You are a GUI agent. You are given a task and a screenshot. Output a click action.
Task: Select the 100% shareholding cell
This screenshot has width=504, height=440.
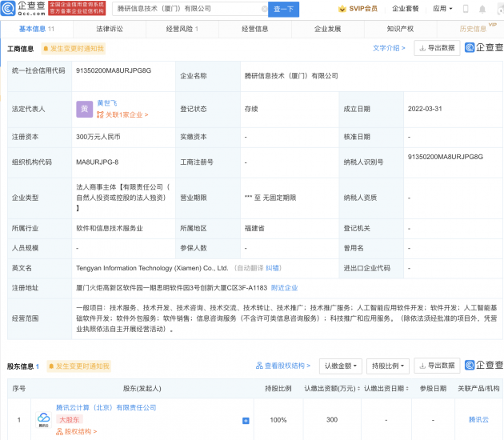tap(278, 420)
